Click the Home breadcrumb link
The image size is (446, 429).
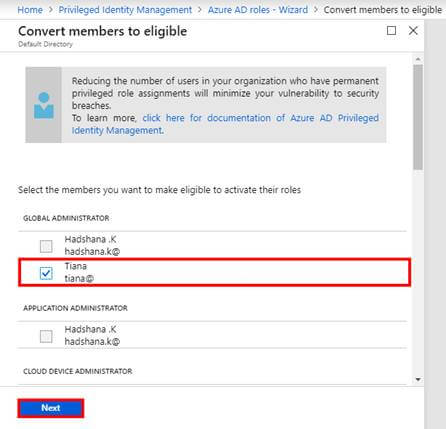30,10
